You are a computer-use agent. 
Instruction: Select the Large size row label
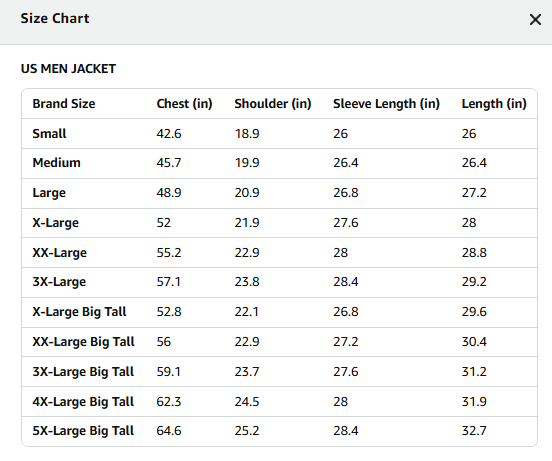pos(49,193)
